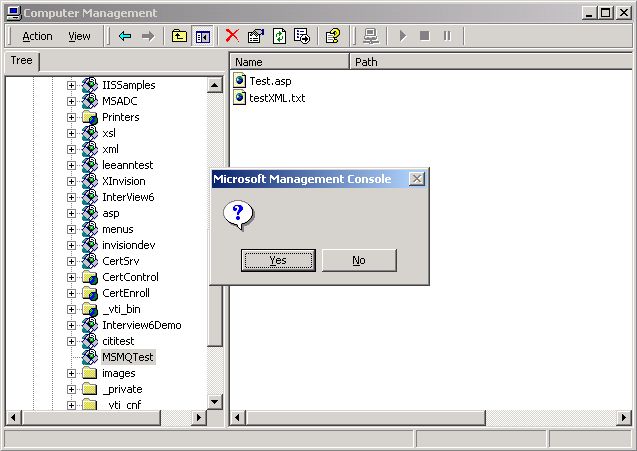Click the XInvision application icon in tree
Screen dimensions: 637x451
point(89,181)
